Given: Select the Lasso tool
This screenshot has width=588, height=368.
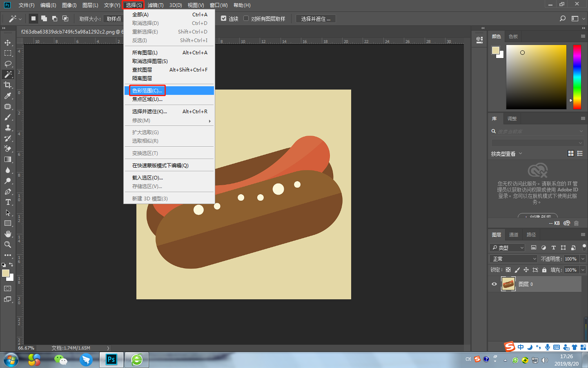Looking at the screenshot, I should tap(8, 64).
